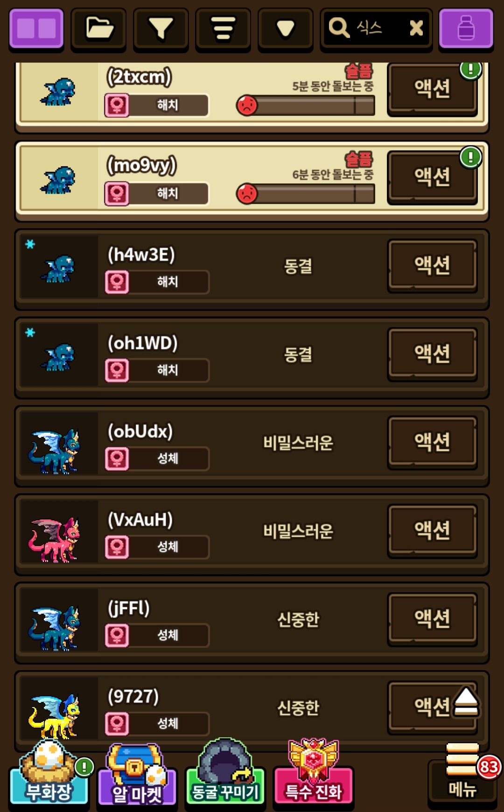Open the 알 마켓 egg market
Viewport: 504px width, 812px height.
click(137, 772)
